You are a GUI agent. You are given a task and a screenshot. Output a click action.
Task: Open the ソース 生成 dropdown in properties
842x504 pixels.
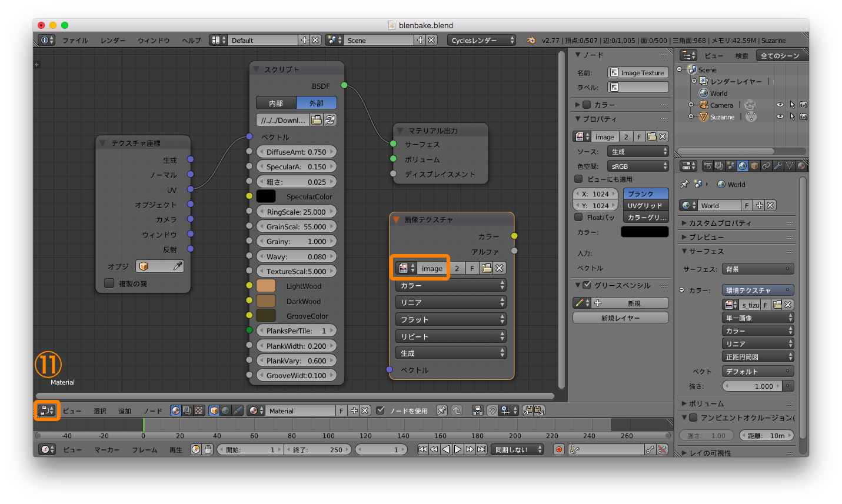(x=638, y=151)
